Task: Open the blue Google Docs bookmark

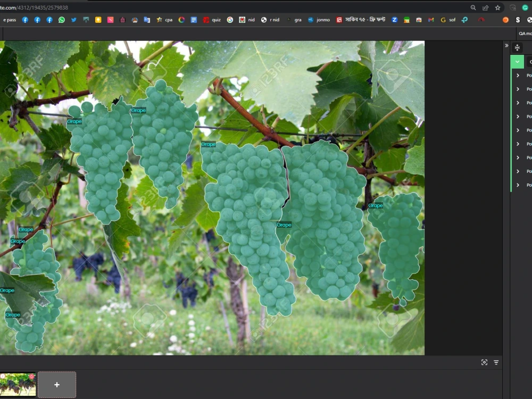Action: pyautogui.click(x=194, y=20)
